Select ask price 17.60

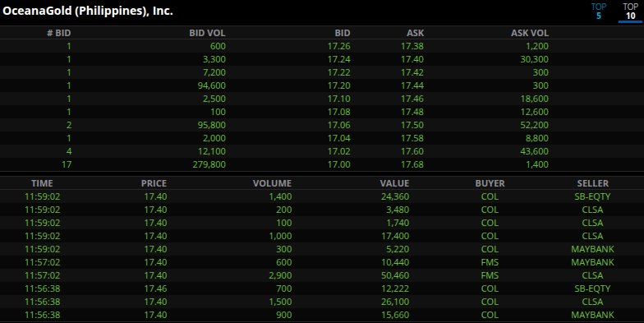[412, 151]
